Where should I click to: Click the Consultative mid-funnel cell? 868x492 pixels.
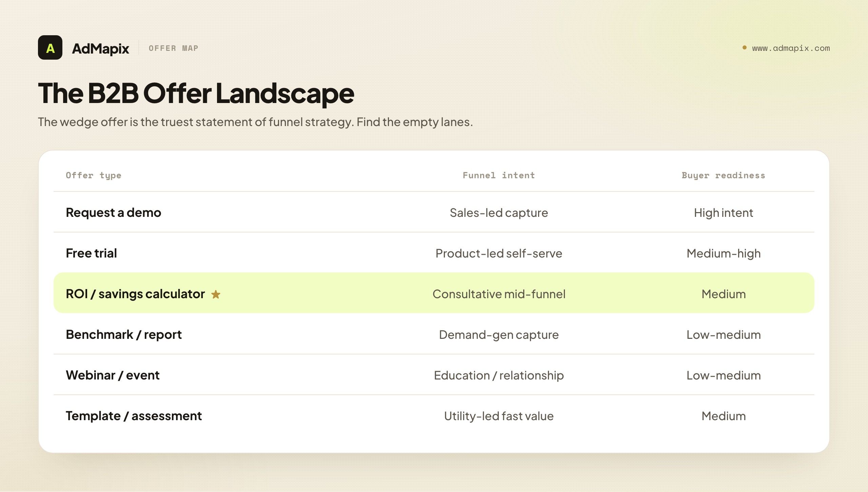499,294
